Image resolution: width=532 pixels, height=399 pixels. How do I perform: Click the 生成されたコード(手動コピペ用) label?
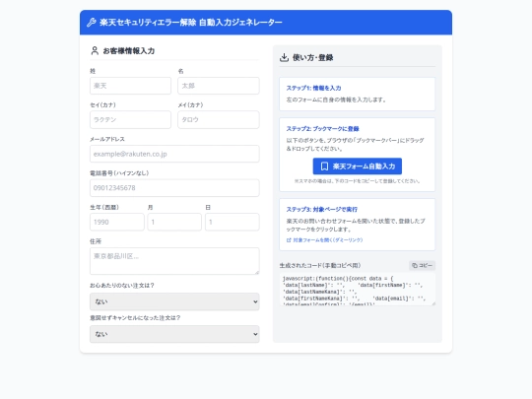coord(320,265)
